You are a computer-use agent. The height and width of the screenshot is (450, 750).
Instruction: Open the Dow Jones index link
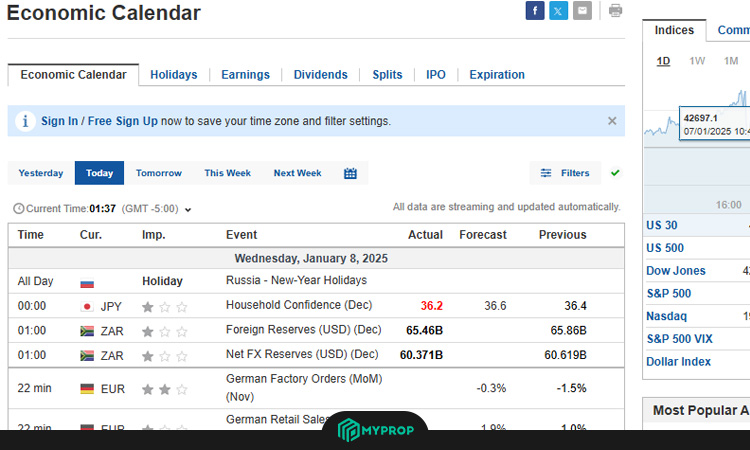676,271
